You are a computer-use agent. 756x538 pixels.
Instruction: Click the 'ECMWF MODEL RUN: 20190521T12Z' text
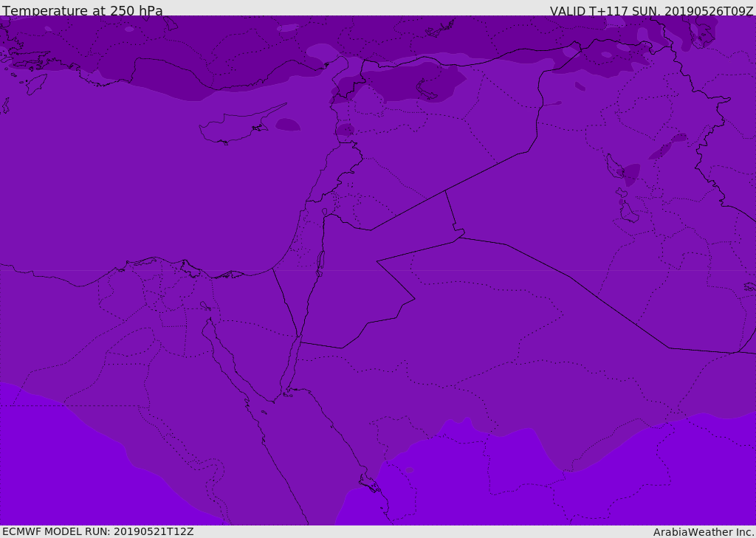[98, 531]
